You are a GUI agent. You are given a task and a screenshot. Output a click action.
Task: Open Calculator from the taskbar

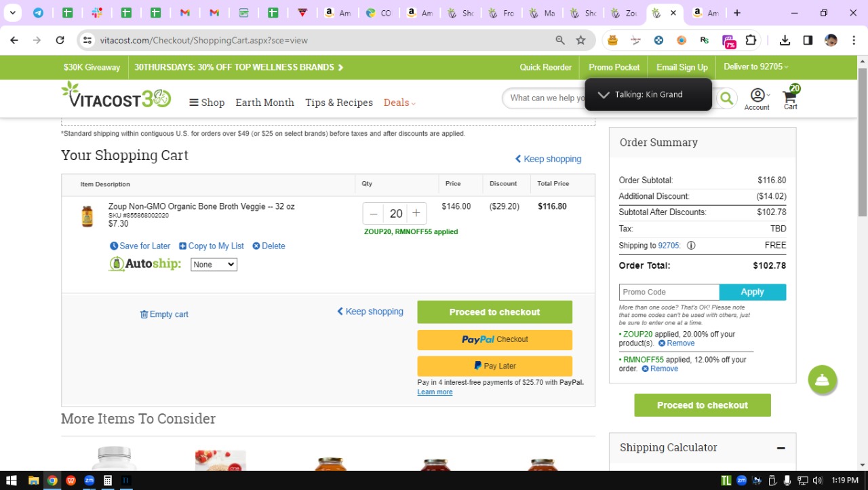pyautogui.click(x=107, y=480)
